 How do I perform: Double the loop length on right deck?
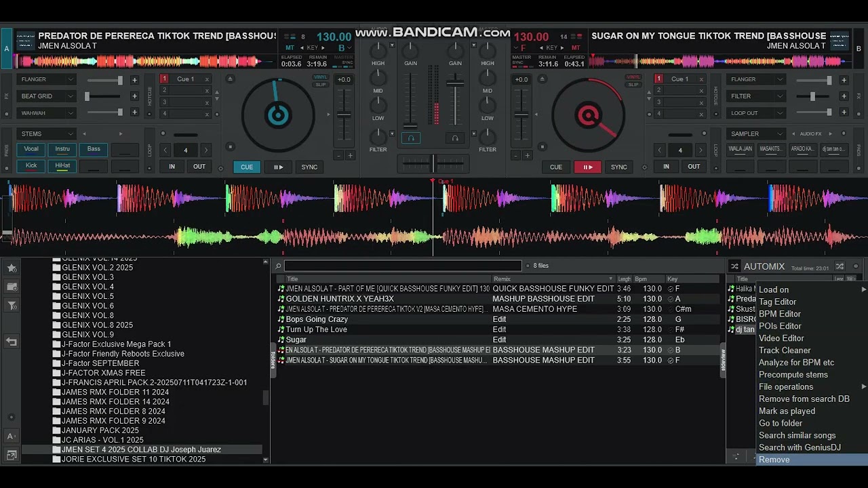(x=701, y=150)
